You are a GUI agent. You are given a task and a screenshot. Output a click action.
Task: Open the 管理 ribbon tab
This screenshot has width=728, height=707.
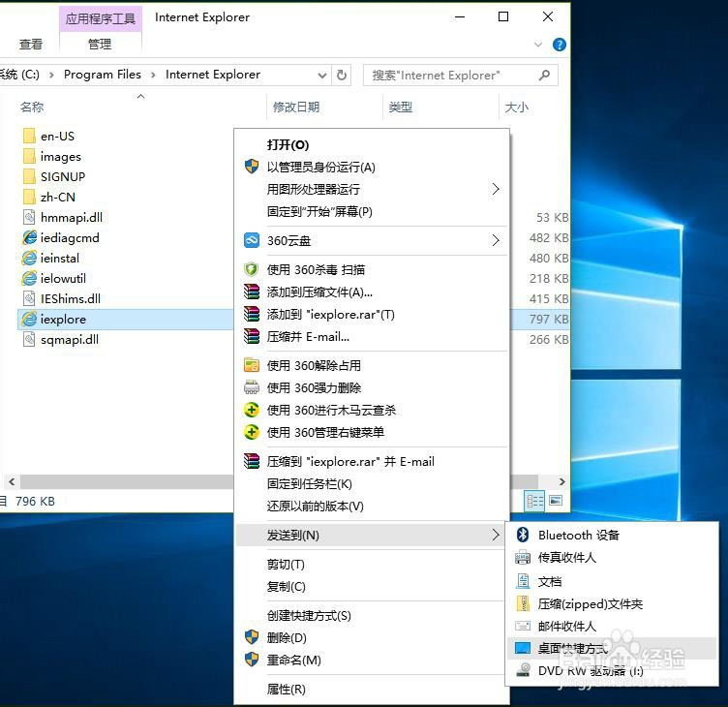(x=100, y=45)
